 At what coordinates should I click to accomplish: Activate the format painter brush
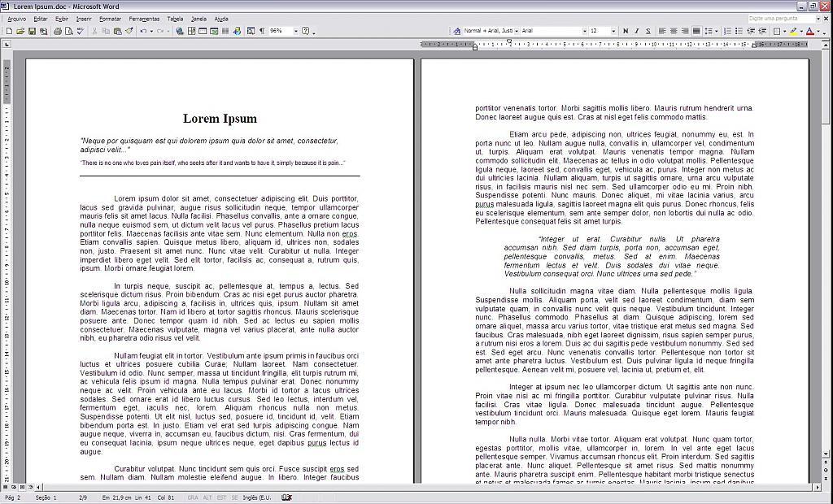(x=129, y=32)
